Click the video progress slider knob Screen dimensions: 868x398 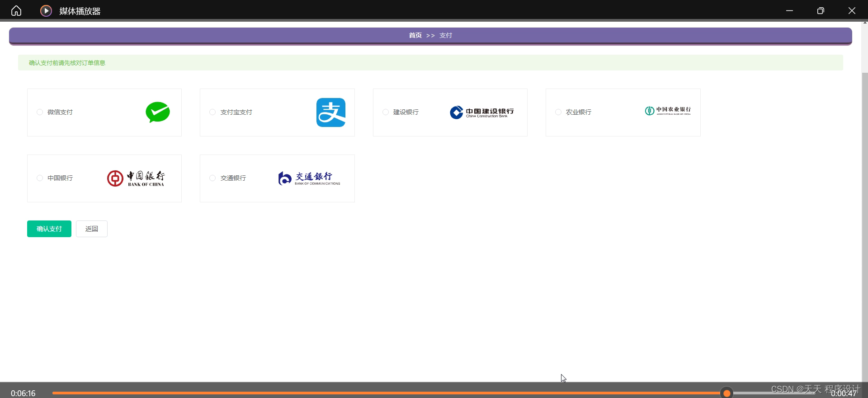tap(727, 393)
